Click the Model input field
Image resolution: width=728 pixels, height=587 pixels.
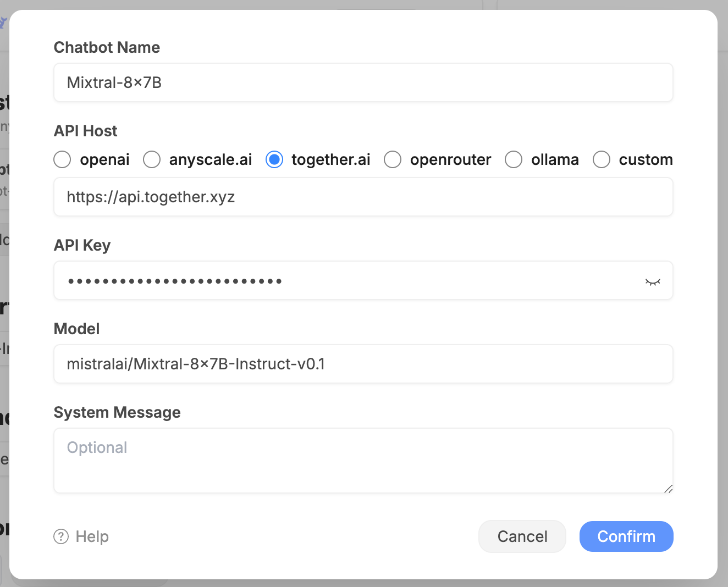tap(363, 364)
